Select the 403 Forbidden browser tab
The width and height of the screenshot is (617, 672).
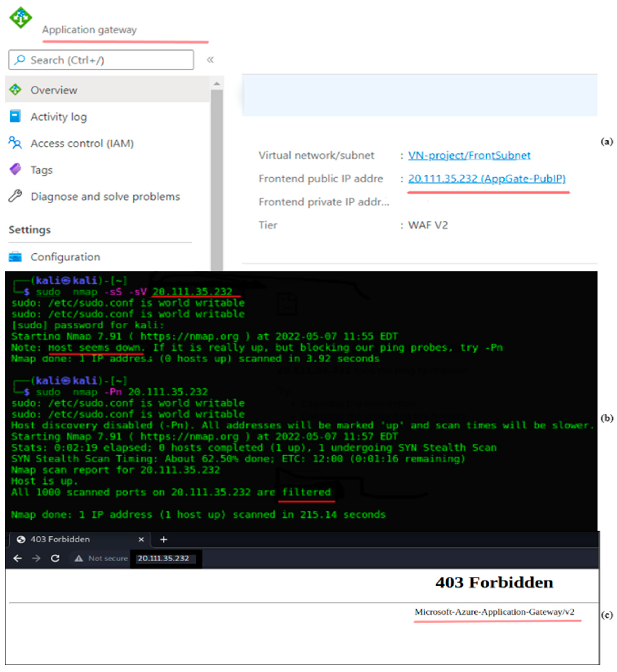point(80,539)
